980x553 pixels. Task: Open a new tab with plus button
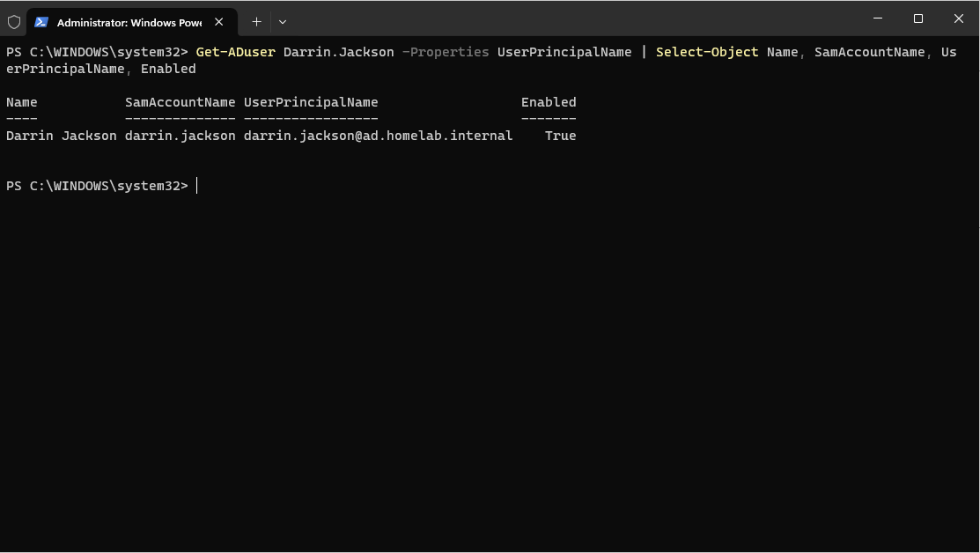pyautogui.click(x=256, y=22)
